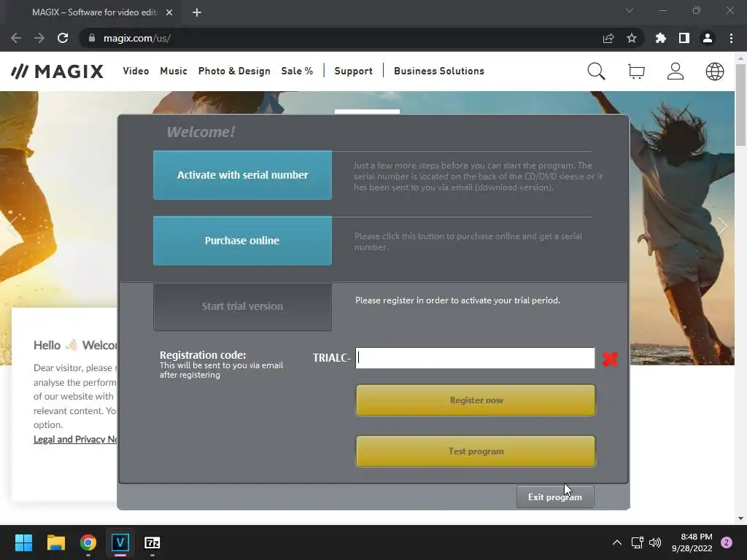This screenshot has height=560, width=747.
Task: Switch to Chrome in the taskbar
Action: point(88,542)
